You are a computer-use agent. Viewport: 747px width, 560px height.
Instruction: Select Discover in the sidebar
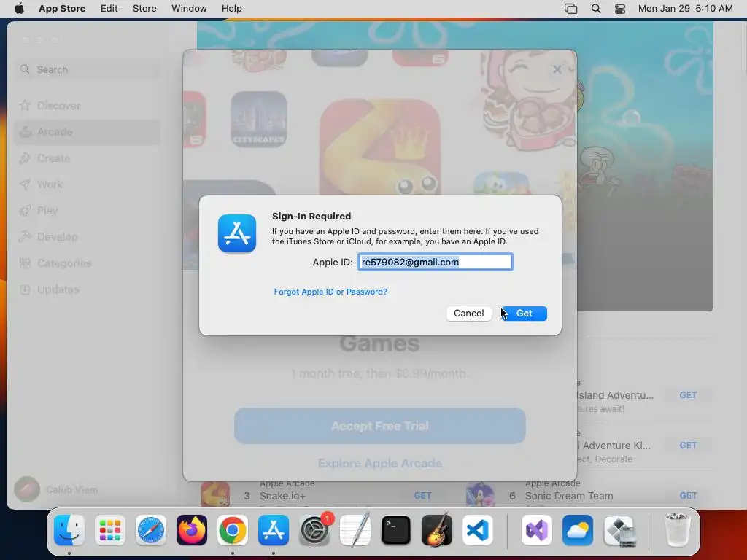point(88,106)
